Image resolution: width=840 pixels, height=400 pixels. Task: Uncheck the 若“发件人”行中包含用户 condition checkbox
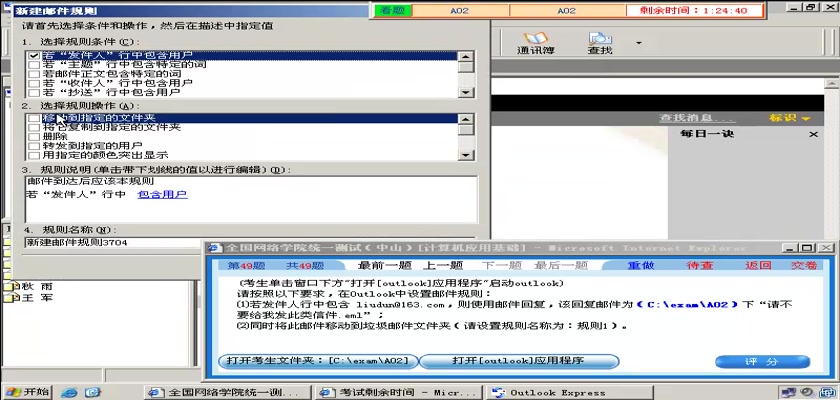(34, 56)
